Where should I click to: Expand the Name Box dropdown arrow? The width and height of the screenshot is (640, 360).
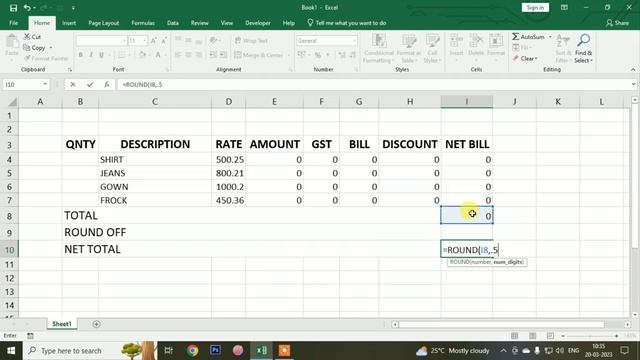coord(45,84)
